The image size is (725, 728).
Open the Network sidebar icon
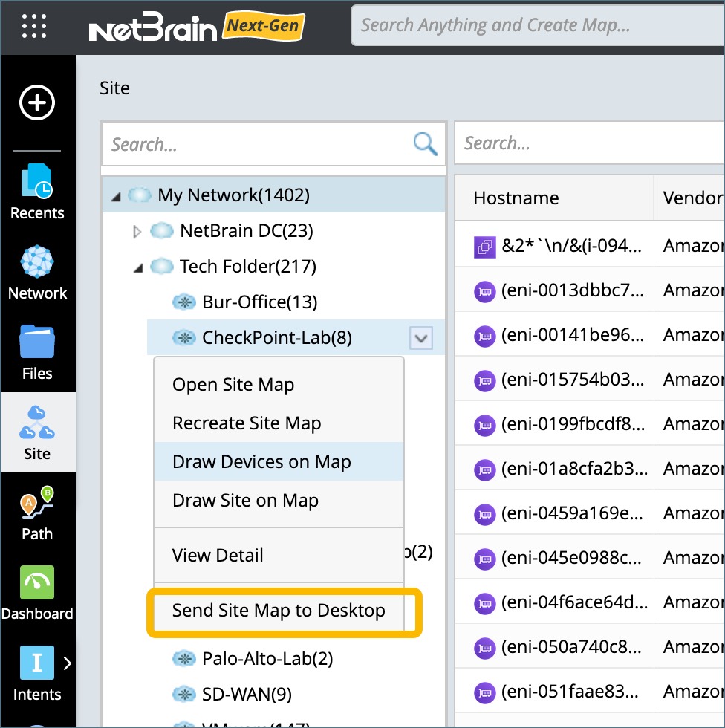coord(37,273)
